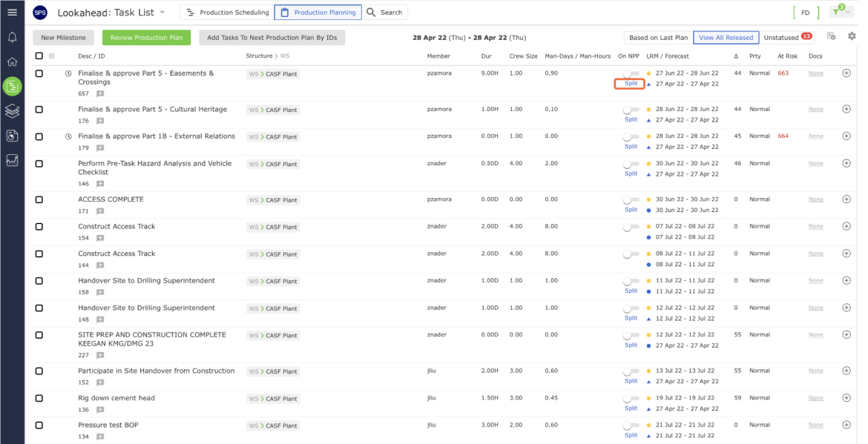
Task: Click plus icon for Rig down cement head row
Action: click(x=846, y=397)
